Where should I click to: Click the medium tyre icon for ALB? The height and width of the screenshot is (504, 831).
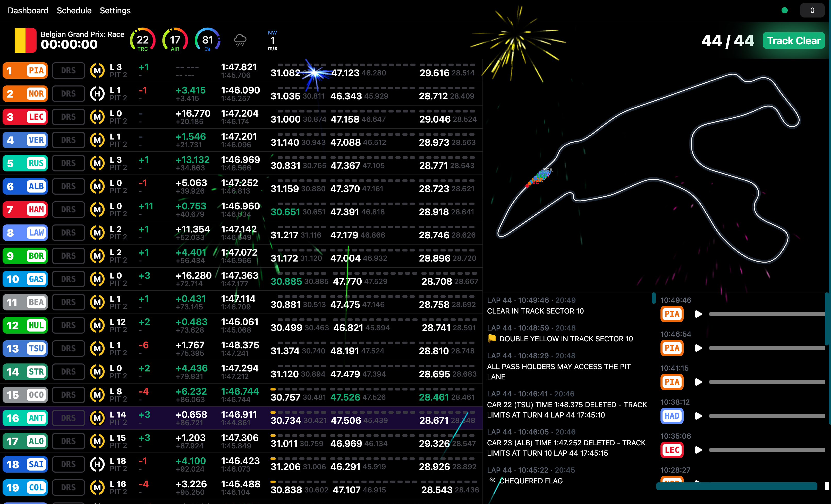pos(97,186)
